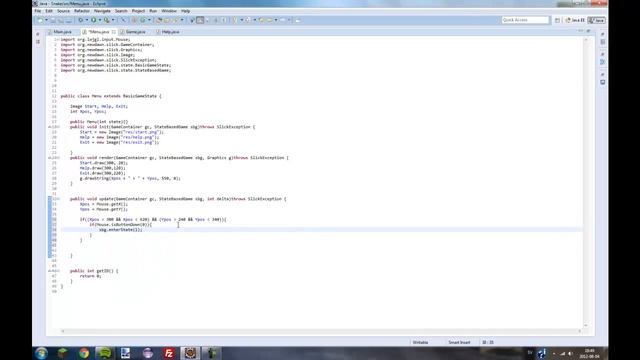Open the Debug configurations dropdown arrow
The height and width of the screenshot is (360, 640).
[x=87, y=20]
